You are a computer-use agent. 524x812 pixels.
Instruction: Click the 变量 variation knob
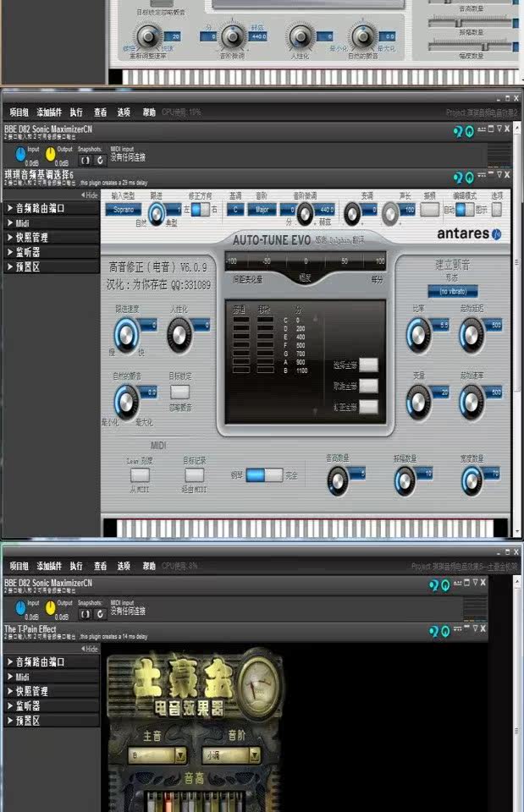418,403
